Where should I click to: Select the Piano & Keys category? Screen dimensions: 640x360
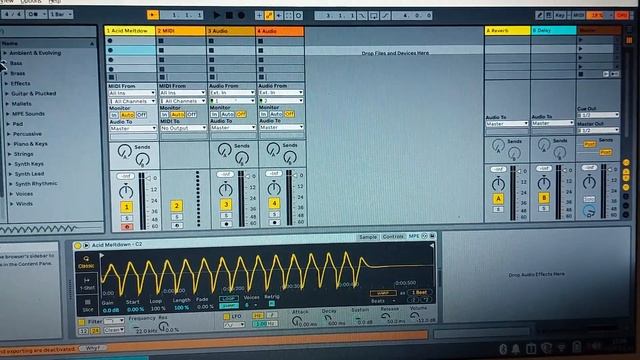[x=30, y=144]
